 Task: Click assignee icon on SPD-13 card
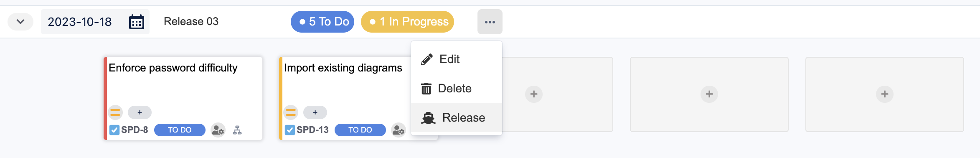click(x=399, y=130)
